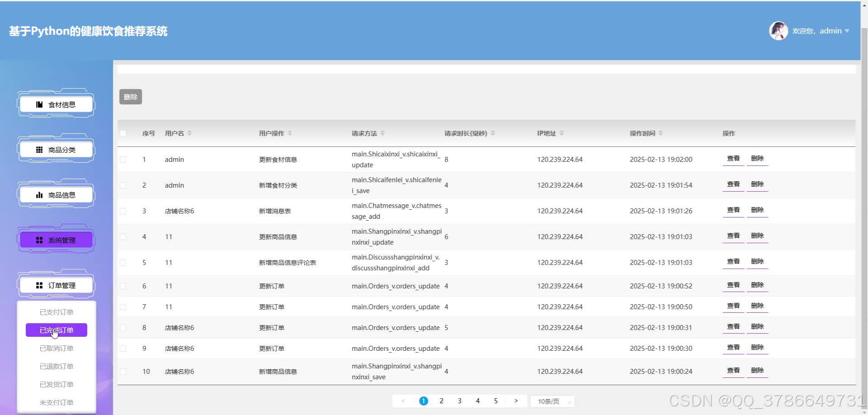
Task: Sort by the 用户名 column arrows
Action: 189,133
